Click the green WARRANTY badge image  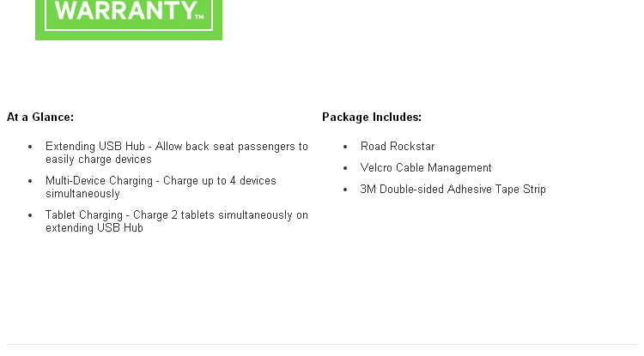[129, 20]
